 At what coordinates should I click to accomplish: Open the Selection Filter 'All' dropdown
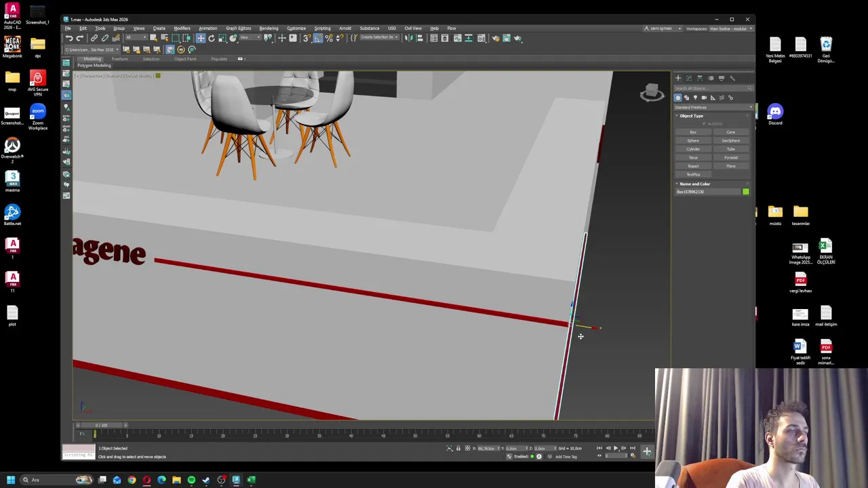pyautogui.click(x=136, y=37)
